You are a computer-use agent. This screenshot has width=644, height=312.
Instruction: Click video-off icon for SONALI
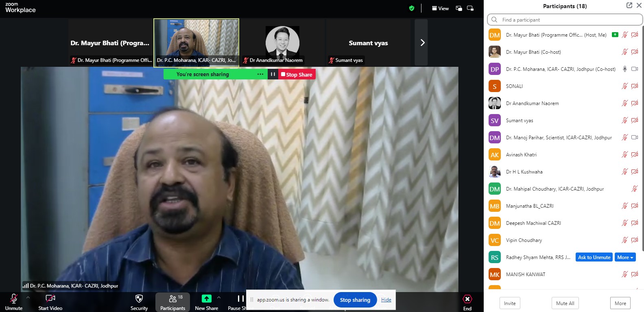[x=635, y=86]
